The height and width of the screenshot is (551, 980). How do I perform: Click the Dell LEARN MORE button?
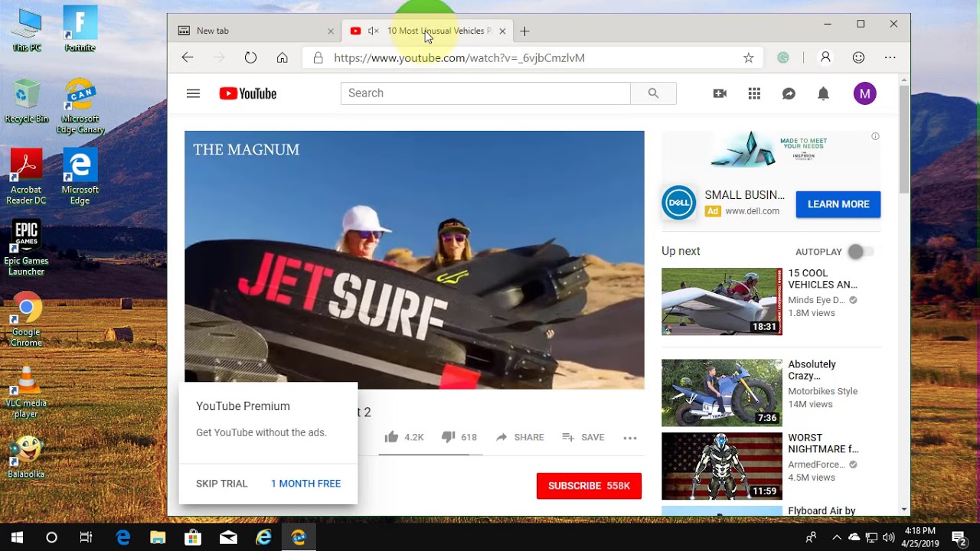pos(838,204)
